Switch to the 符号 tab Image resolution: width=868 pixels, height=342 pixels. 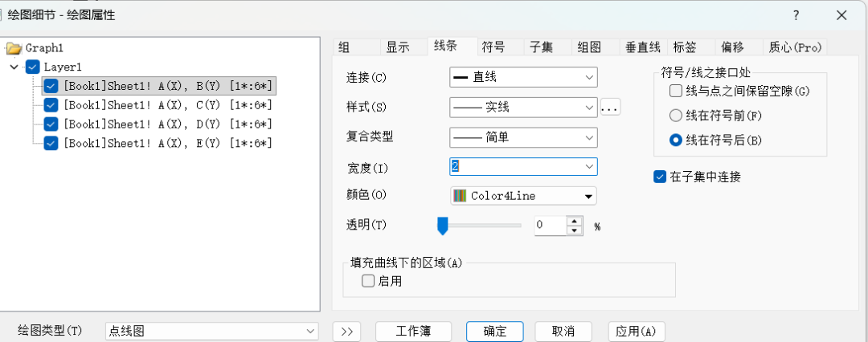tap(493, 47)
